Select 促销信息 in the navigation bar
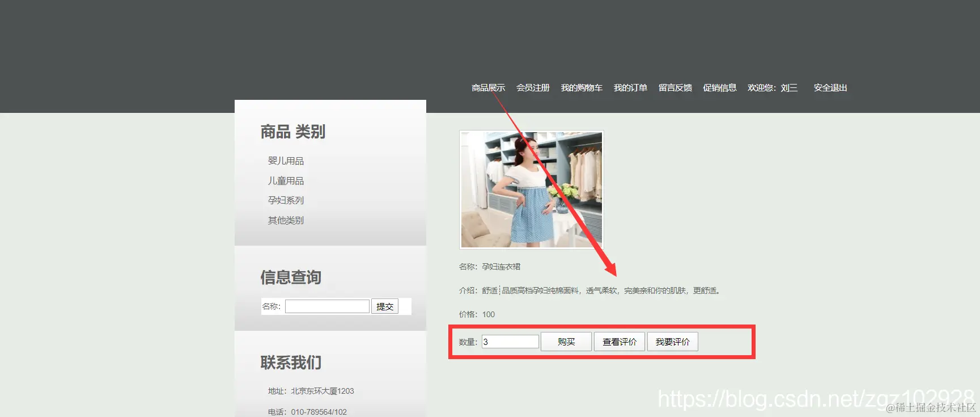980x417 pixels. click(720, 88)
